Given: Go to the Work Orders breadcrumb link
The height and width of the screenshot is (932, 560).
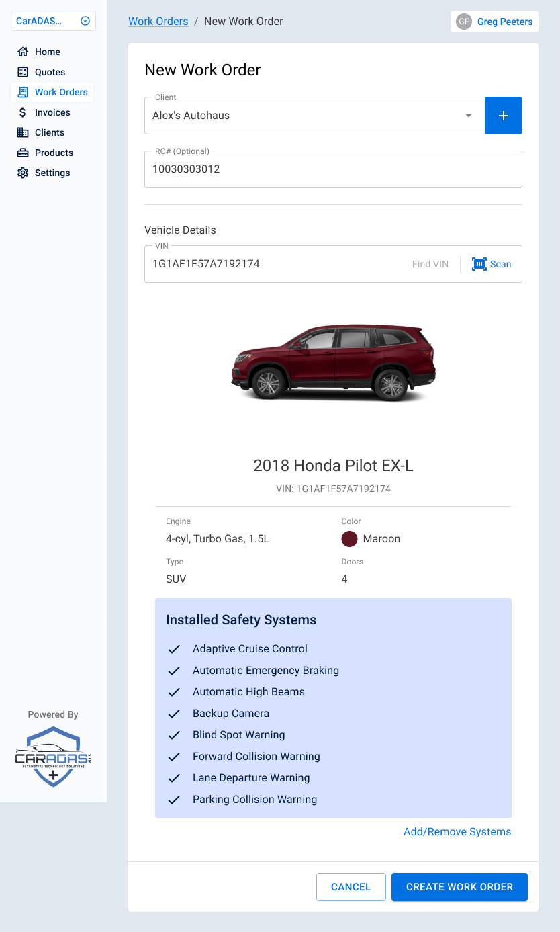Looking at the screenshot, I should 158,22.
